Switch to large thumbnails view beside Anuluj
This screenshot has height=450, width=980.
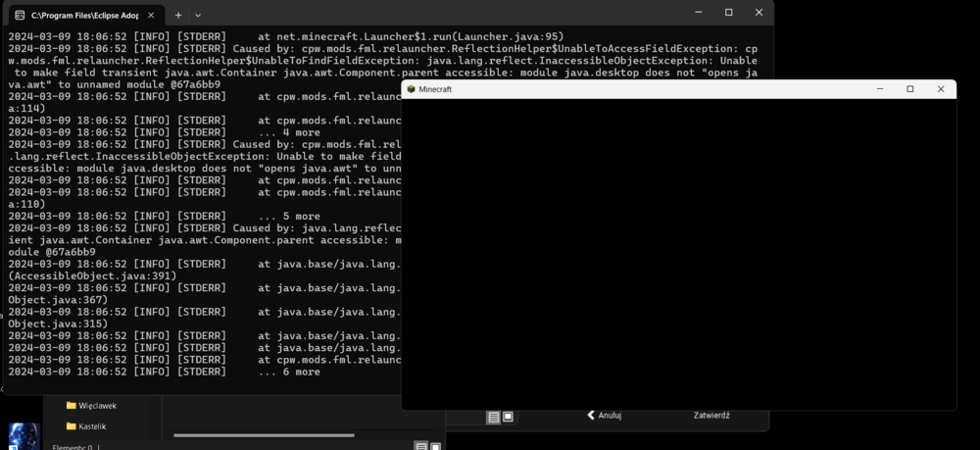pyautogui.click(x=508, y=417)
